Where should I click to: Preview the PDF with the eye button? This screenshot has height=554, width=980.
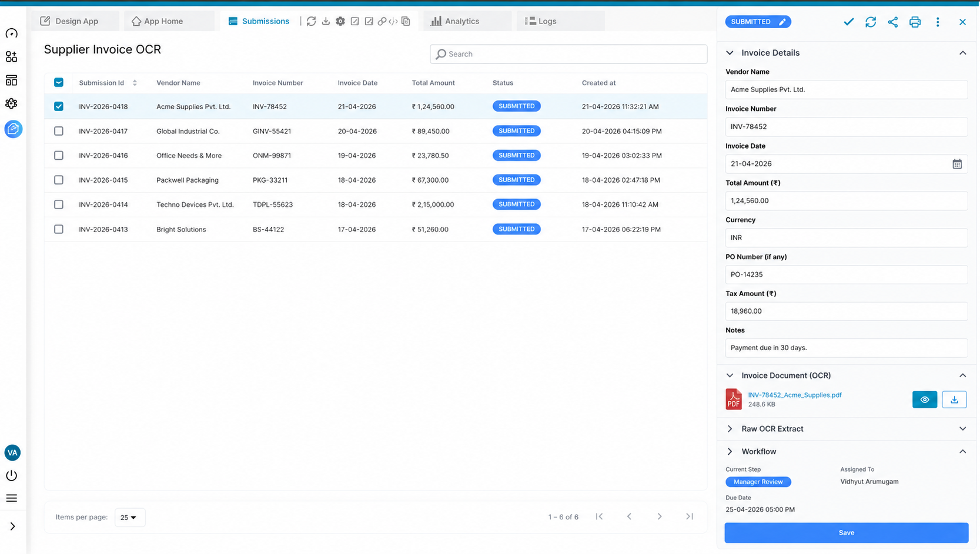tap(925, 399)
